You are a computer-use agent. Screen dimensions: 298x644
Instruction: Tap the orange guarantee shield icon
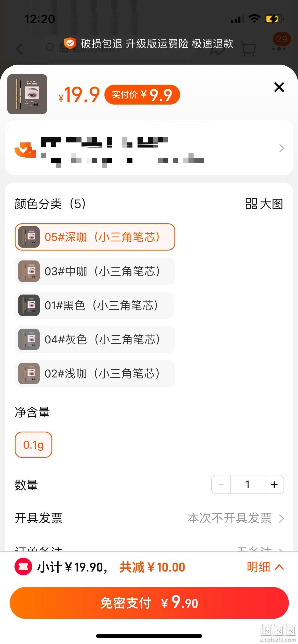tap(70, 43)
